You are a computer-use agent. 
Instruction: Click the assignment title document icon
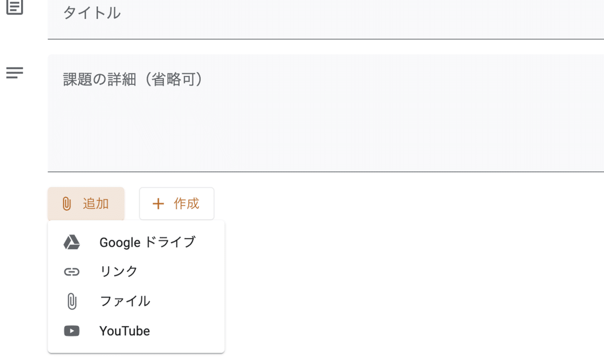coord(14,8)
